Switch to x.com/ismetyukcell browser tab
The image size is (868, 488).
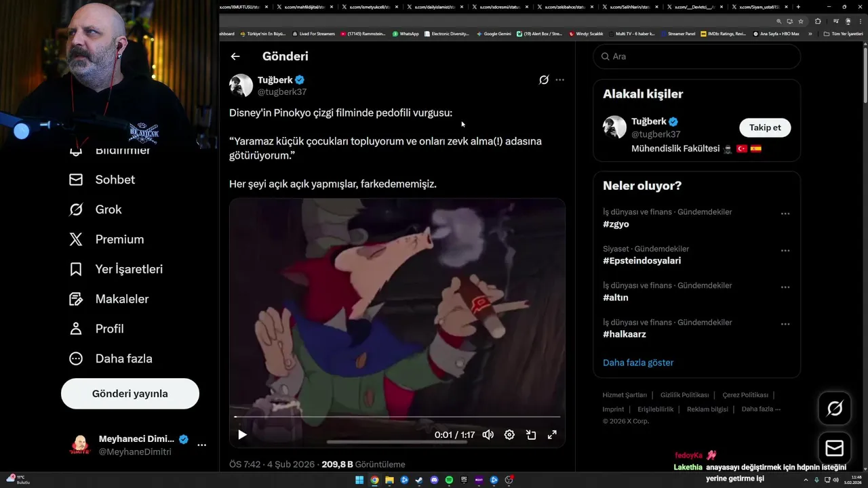pos(370,7)
